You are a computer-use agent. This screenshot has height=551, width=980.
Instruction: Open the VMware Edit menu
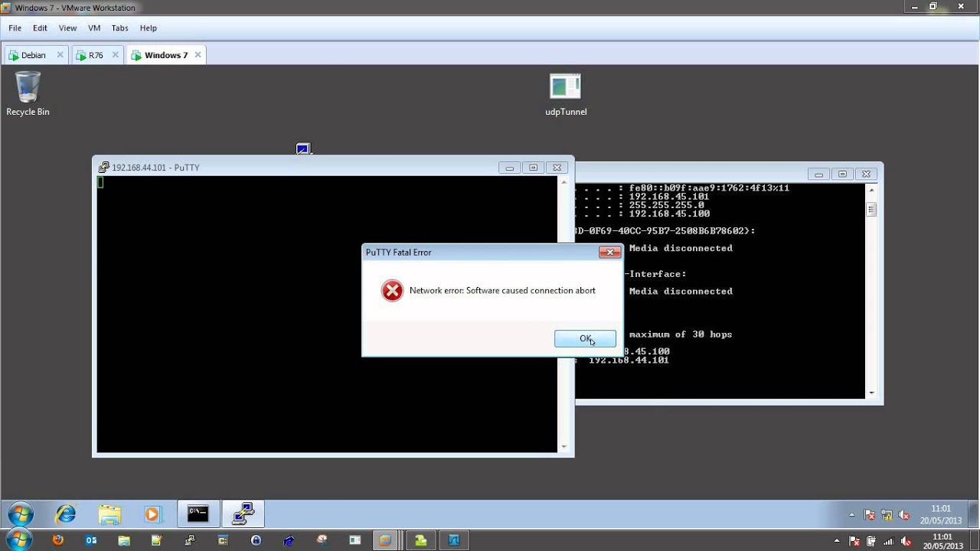tap(40, 28)
